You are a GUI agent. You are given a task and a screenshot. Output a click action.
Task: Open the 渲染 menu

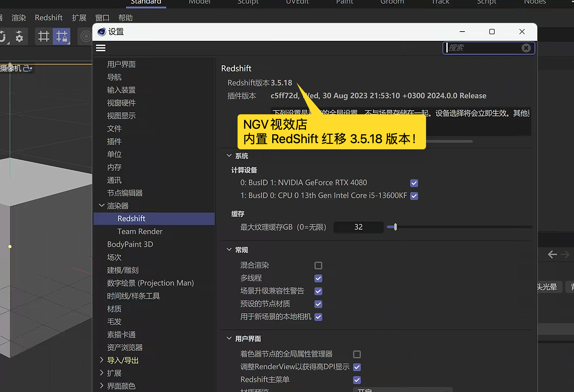point(19,18)
